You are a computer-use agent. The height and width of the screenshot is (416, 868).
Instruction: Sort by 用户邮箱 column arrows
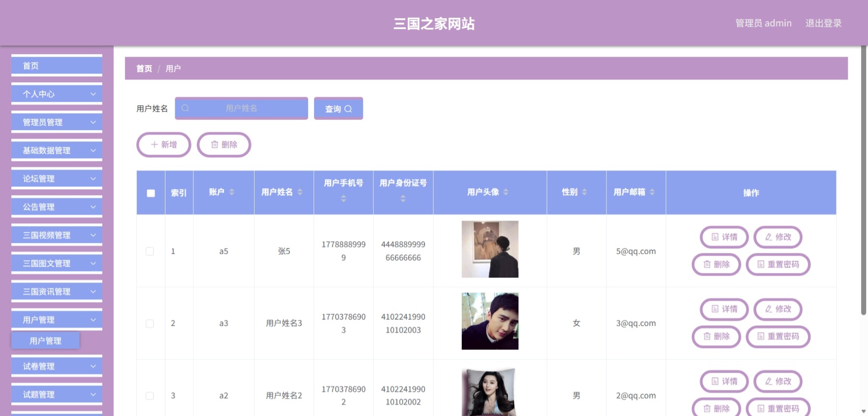tap(652, 192)
